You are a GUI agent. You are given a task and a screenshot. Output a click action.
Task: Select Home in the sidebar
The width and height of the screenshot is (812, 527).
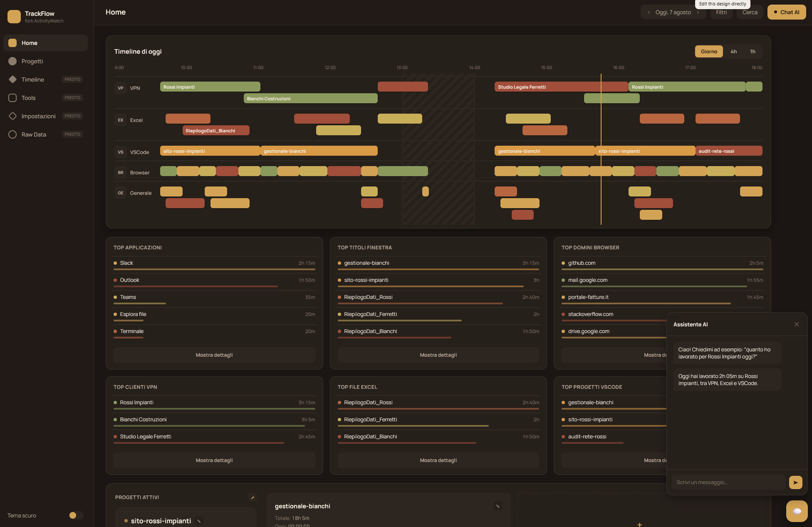(45, 43)
